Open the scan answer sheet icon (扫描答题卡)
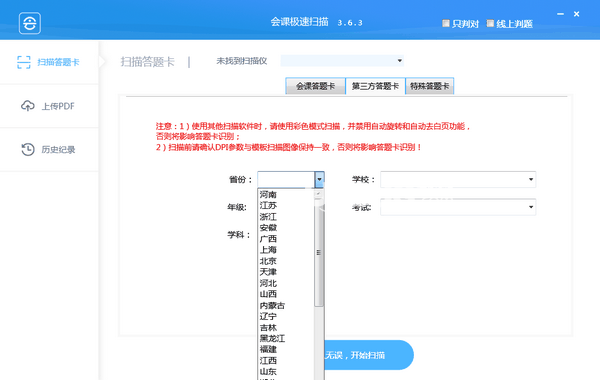This screenshot has height=380, width=600. click(x=24, y=62)
